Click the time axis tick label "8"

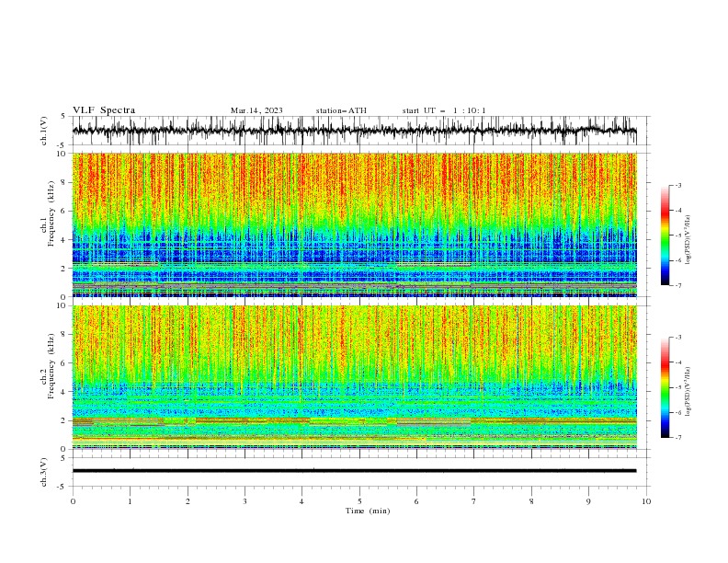531,501
